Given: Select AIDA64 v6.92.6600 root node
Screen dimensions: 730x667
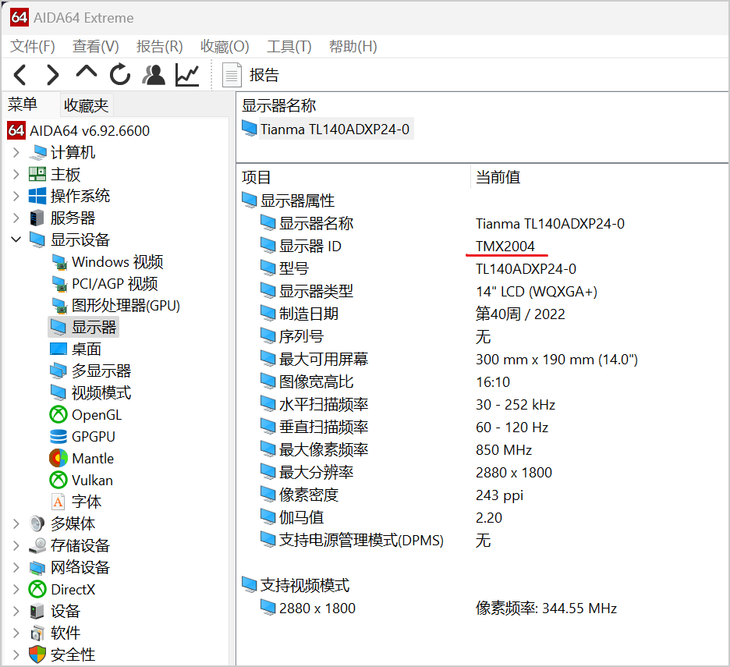Looking at the screenshot, I should coord(89,130).
